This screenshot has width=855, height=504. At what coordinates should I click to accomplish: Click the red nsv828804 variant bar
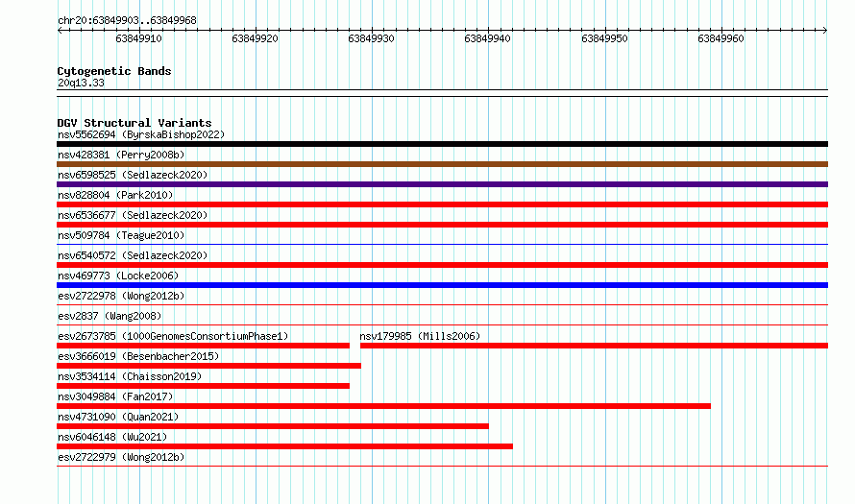tap(442, 204)
